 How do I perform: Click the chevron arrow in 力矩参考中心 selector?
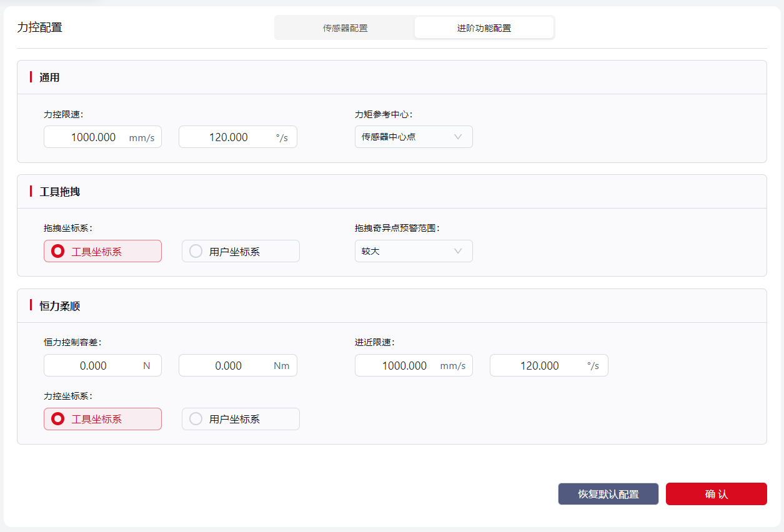458,137
